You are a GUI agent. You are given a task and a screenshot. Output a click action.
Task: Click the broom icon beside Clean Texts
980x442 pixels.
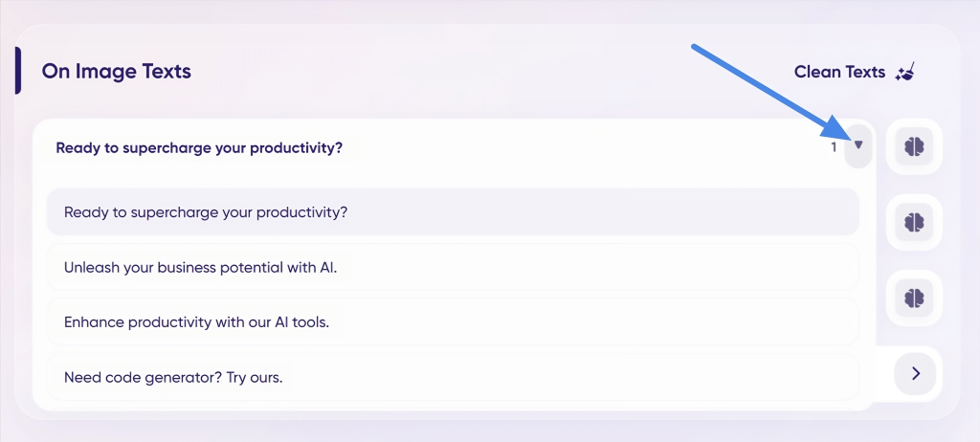click(905, 72)
